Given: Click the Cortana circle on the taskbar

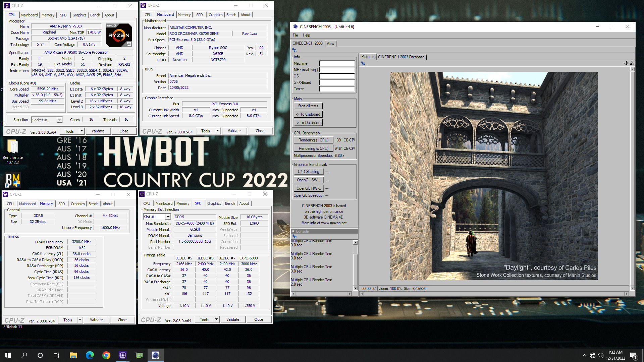Looking at the screenshot, I should point(40,355).
